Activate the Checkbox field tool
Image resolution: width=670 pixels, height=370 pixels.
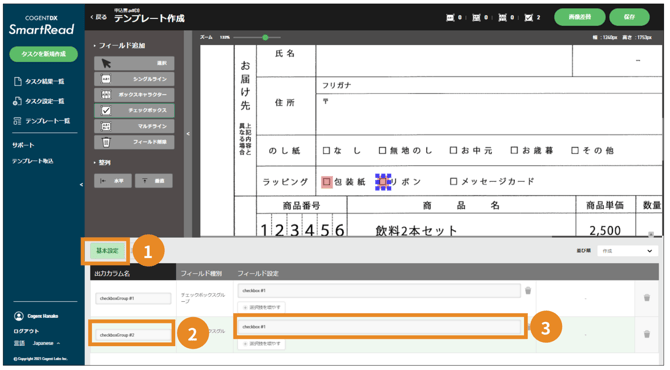coord(134,110)
